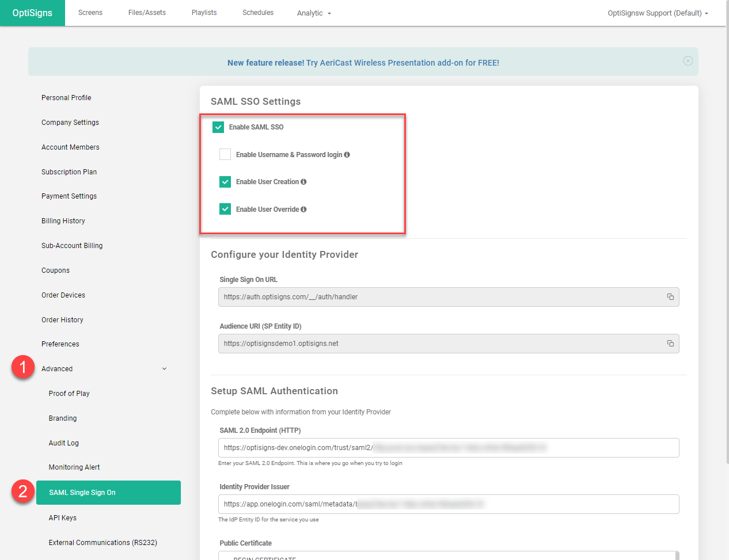
Task: Click info icon beside Username & Password login
Action: point(347,155)
